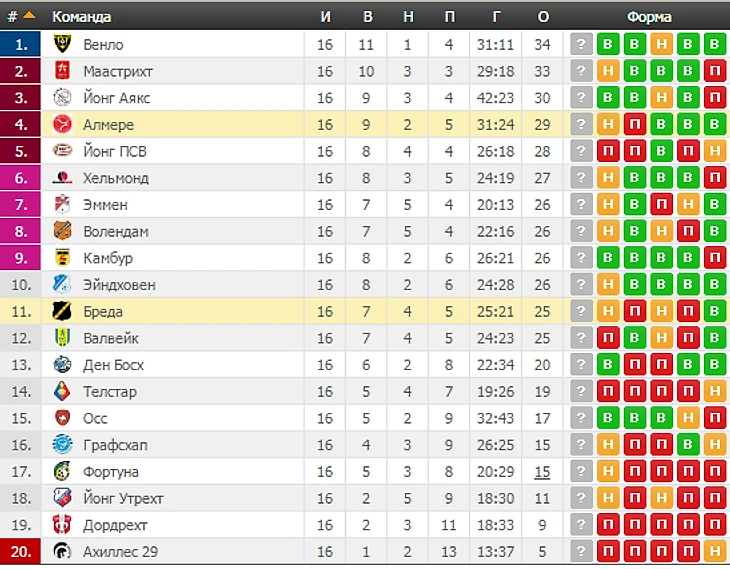Image resolution: width=730 pixels, height=569 pixels.
Task: Click the Волендам orange crest
Action: 62,231
